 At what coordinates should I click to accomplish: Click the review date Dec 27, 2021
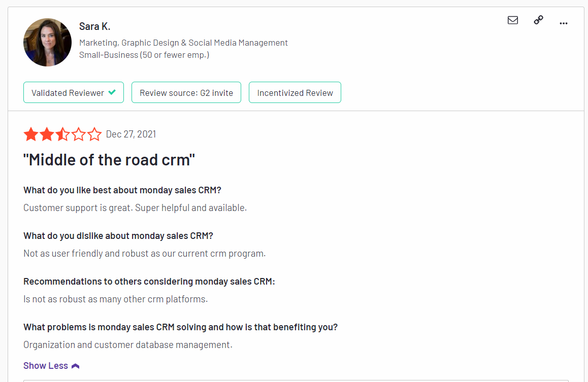pyautogui.click(x=131, y=134)
